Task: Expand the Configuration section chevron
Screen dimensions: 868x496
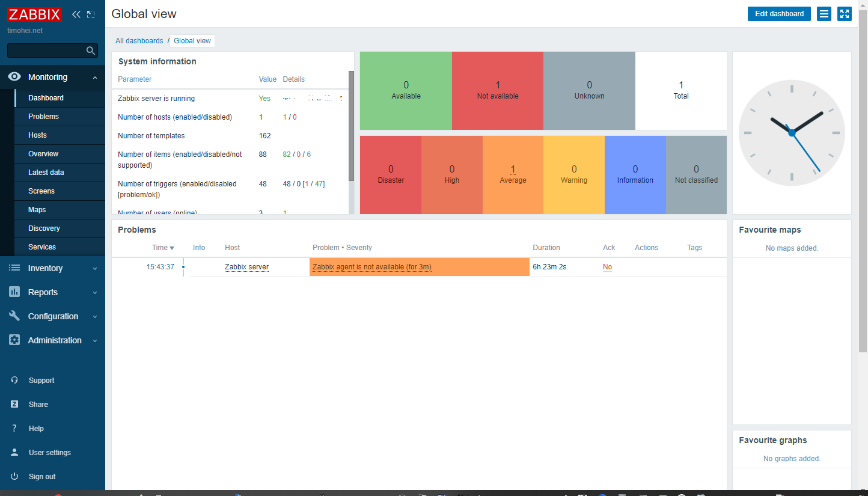Action: click(95, 317)
